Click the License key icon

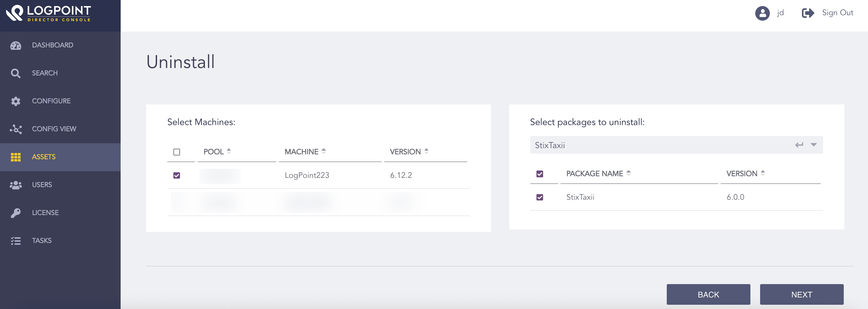pyautogui.click(x=15, y=213)
